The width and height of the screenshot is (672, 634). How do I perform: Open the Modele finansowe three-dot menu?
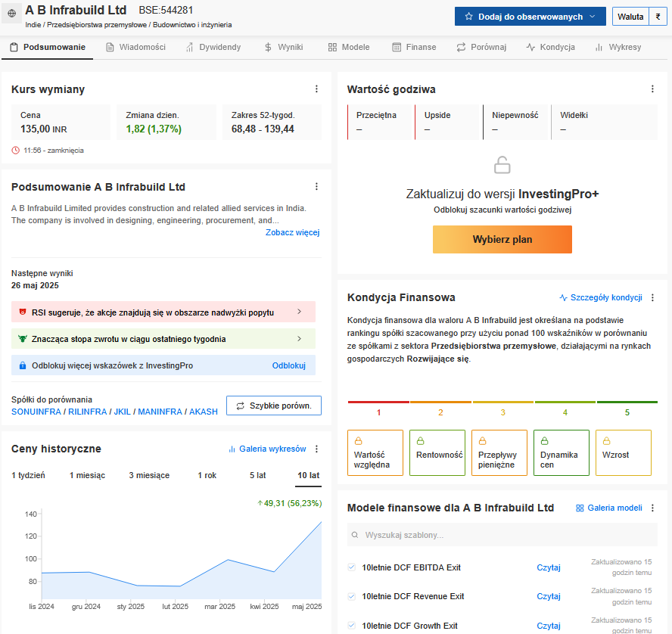[x=653, y=508]
